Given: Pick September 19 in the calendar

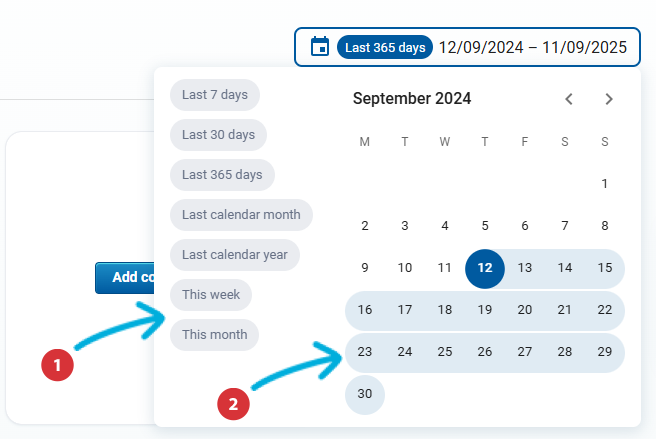Looking at the screenshot, I should (x=485, y=310).
